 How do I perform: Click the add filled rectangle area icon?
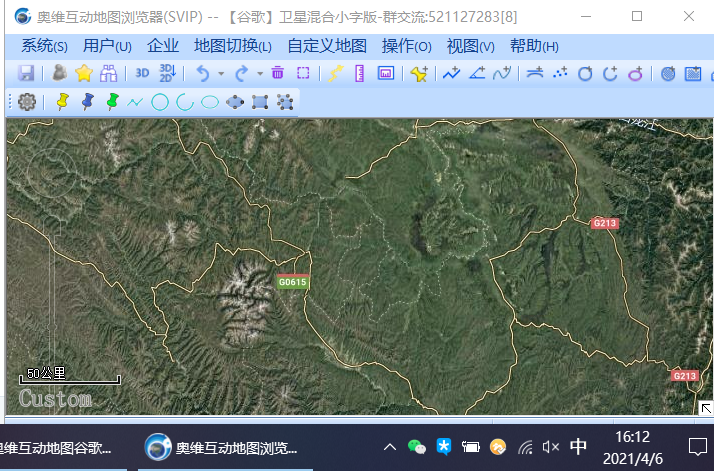click(693, 73)
